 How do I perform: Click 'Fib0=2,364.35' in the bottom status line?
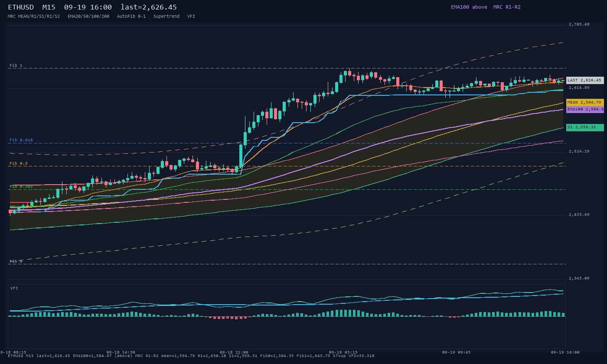click(x=277, y=356)
